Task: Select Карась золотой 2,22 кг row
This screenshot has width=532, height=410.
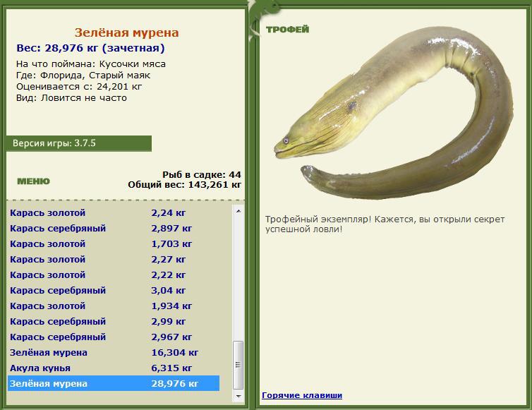Action: (x=114, y=275)
